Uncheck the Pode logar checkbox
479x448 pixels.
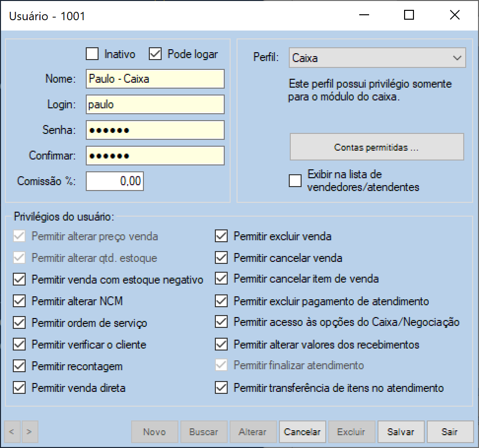click(x=155, y=54)
